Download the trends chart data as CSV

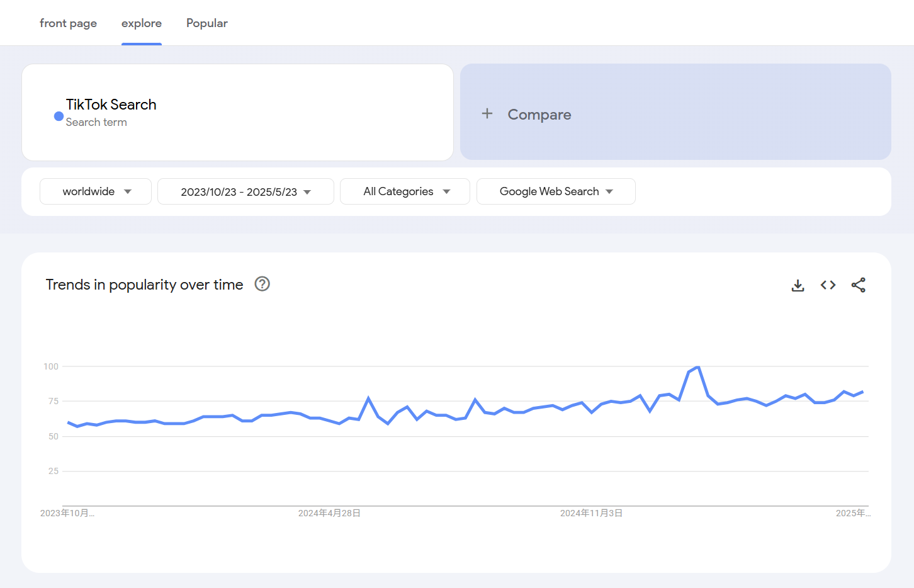(x=798, y=285)
